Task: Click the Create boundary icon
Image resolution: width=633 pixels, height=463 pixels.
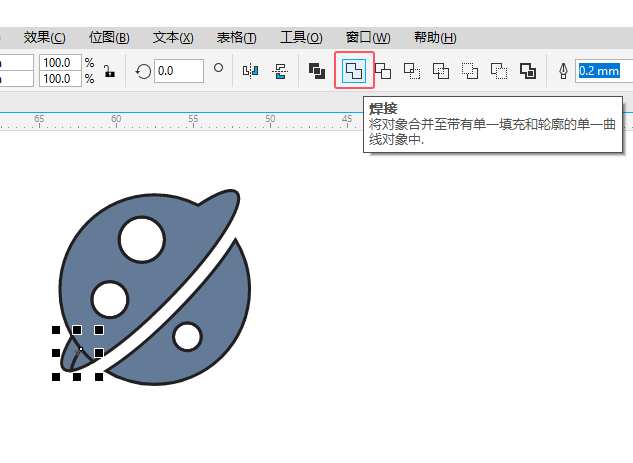Action: click(528, 71)
